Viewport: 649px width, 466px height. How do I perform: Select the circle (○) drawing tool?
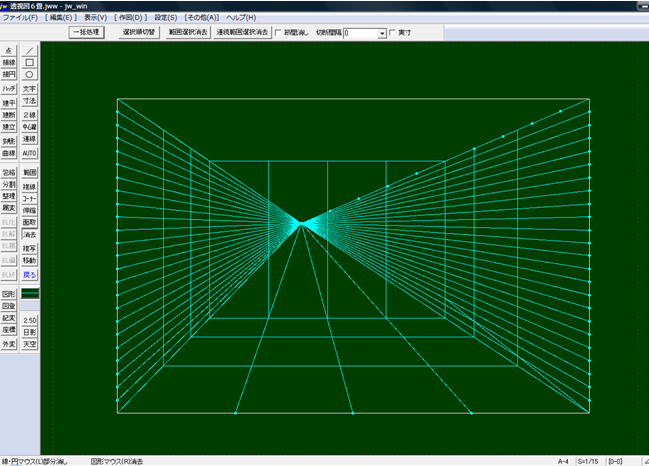[x=30, y=75]
